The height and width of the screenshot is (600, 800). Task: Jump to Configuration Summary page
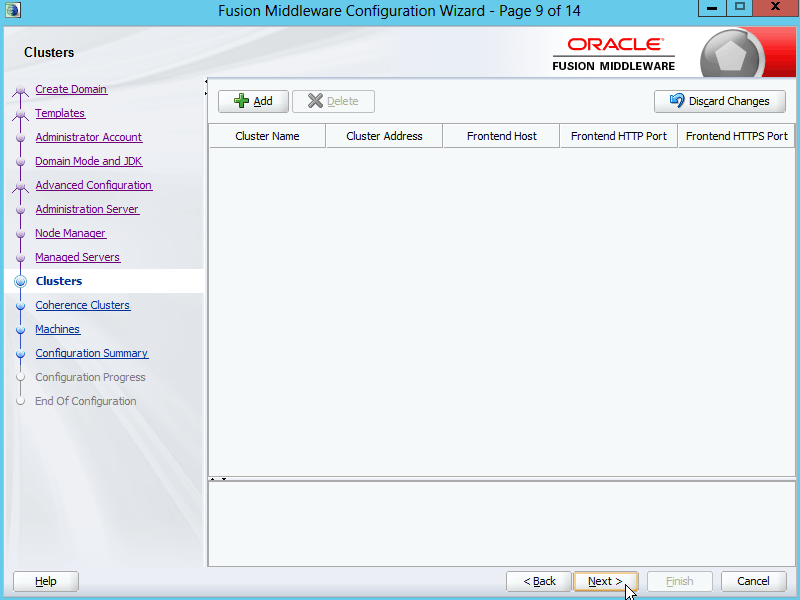(x=91, y=353)
